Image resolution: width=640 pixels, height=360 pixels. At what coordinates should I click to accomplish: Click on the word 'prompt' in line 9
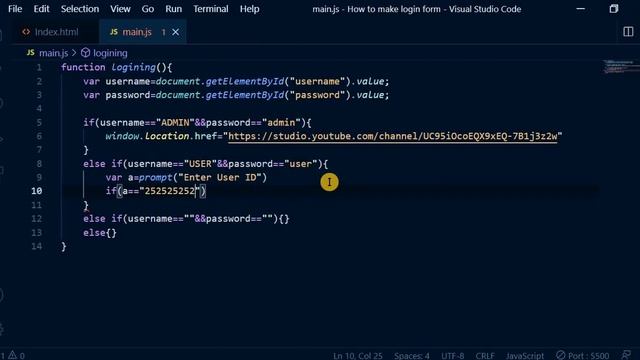(x=156, y=178)
